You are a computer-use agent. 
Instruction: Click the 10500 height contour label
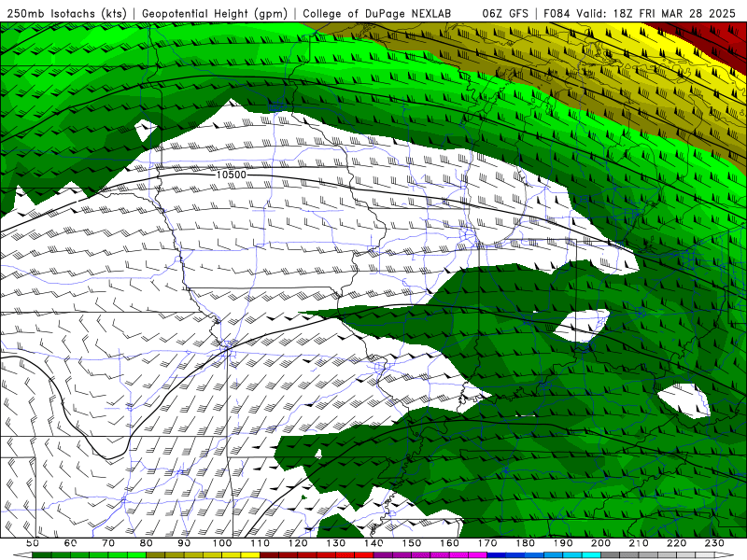[231, 175]
